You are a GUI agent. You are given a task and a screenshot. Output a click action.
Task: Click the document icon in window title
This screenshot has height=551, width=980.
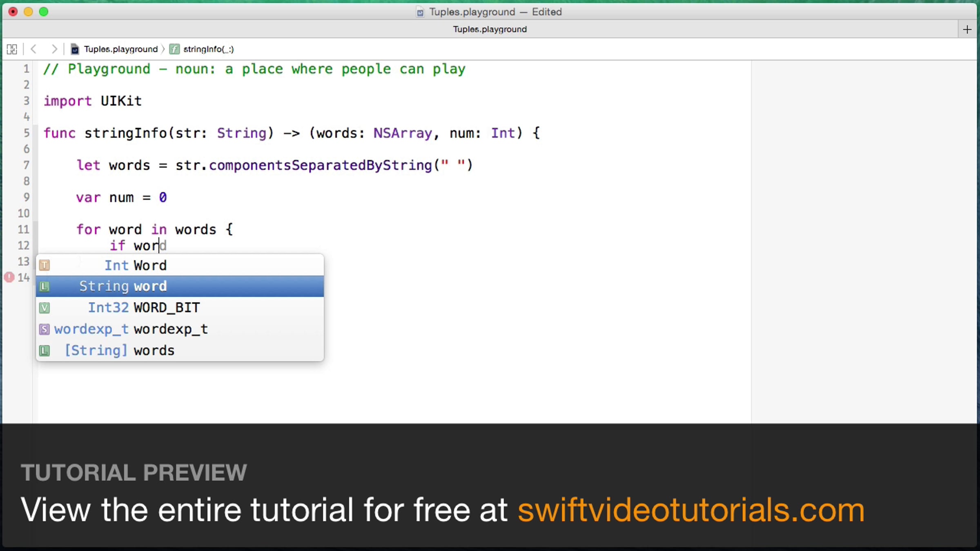[420, 12]
